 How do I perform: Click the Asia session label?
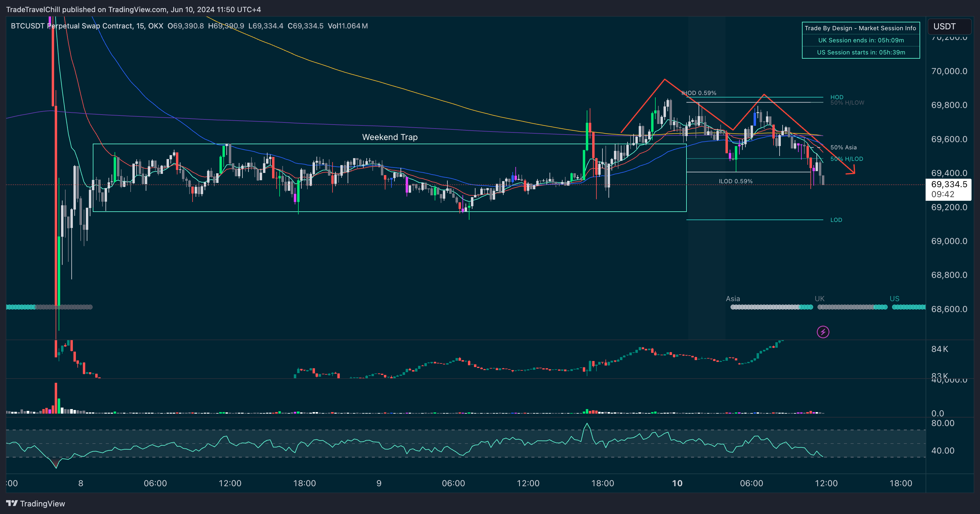click(x=733, y=299)
